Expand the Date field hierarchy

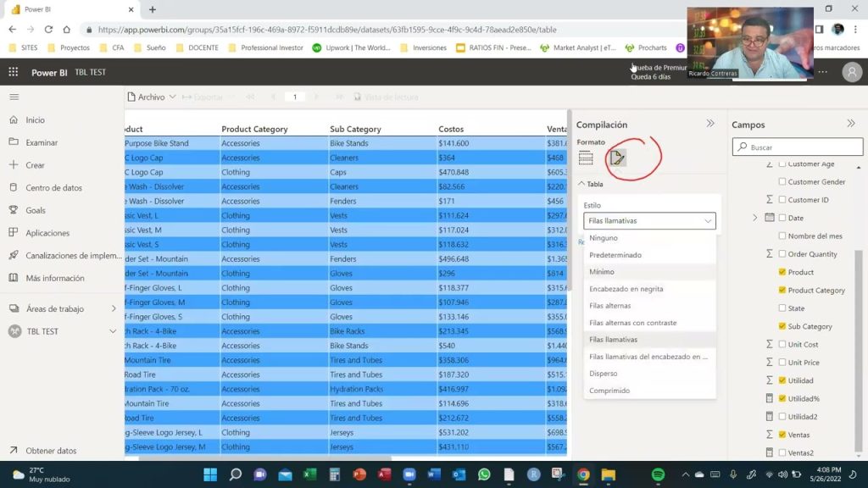pyautogui.click(x=755, y=218)
